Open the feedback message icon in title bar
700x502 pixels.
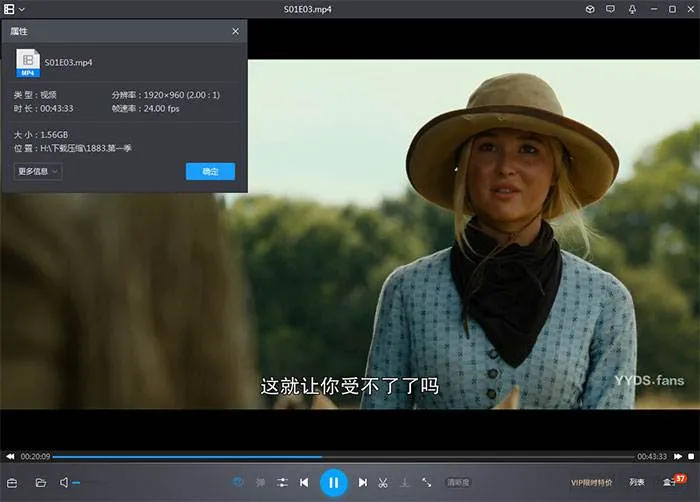coord(610,9)
